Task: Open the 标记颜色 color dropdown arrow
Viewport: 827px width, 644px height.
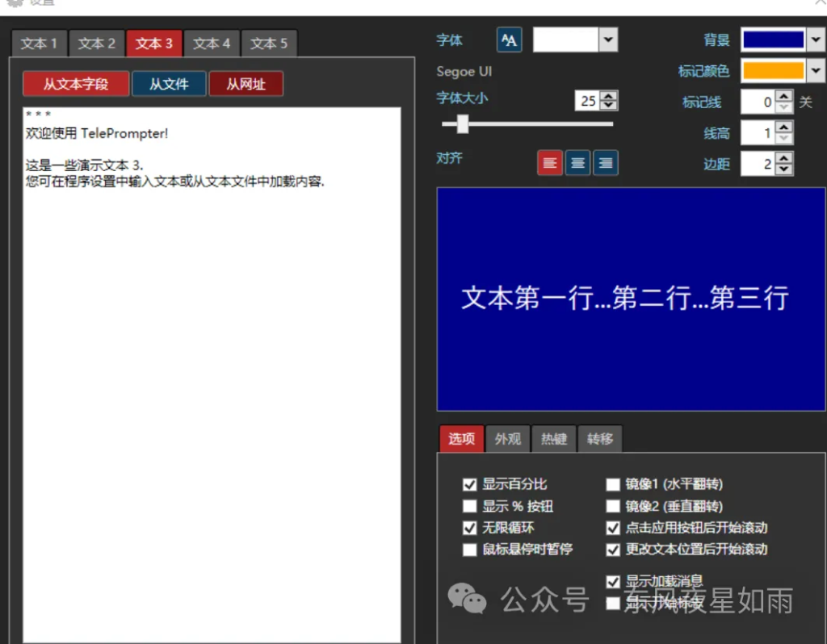Action: point(816,70)
